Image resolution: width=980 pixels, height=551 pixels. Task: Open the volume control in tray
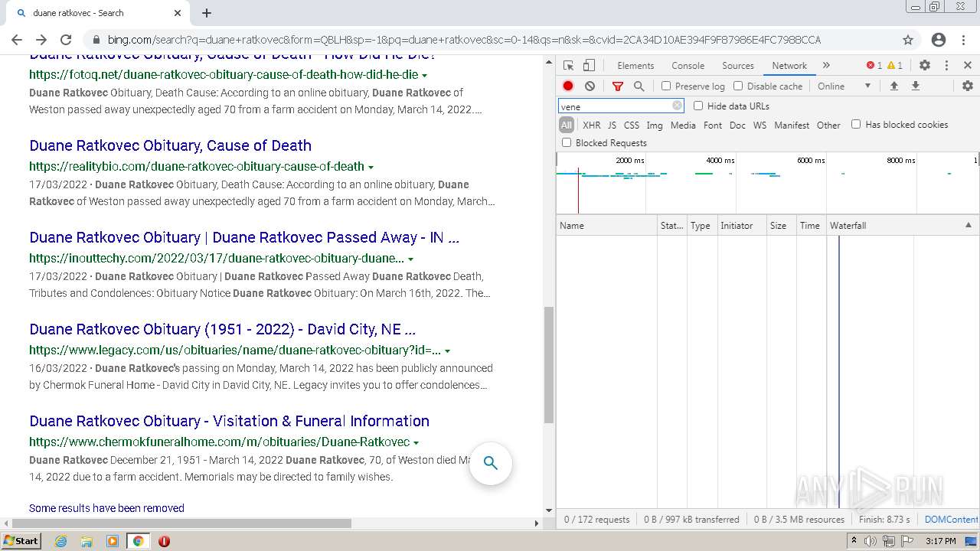tap(871, 541)
